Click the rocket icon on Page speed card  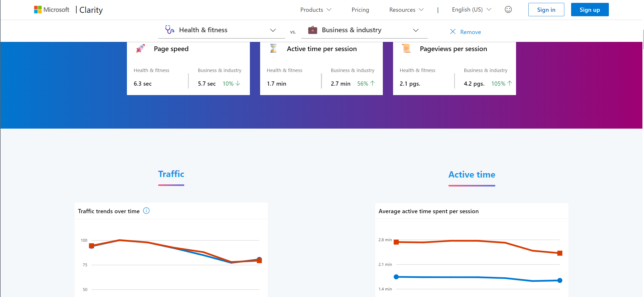pyautogui.click(x=140, y=48)
